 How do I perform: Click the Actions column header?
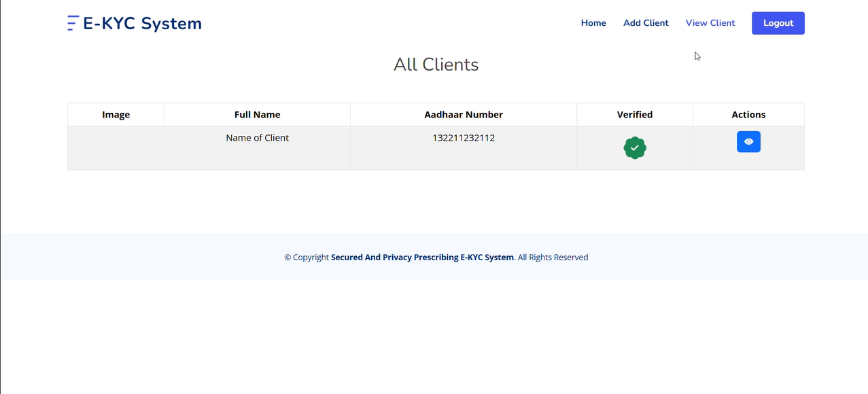point(748,115)
